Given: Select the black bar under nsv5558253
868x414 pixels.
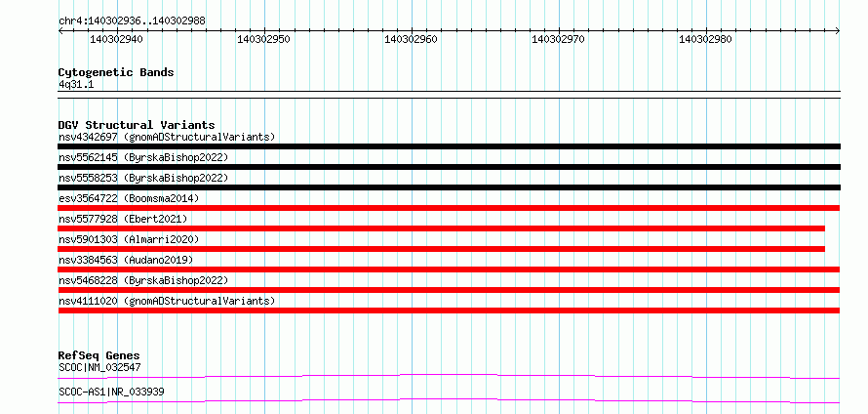Looking at the screenshot, I should pyautogui.click(x=449, y=187).
